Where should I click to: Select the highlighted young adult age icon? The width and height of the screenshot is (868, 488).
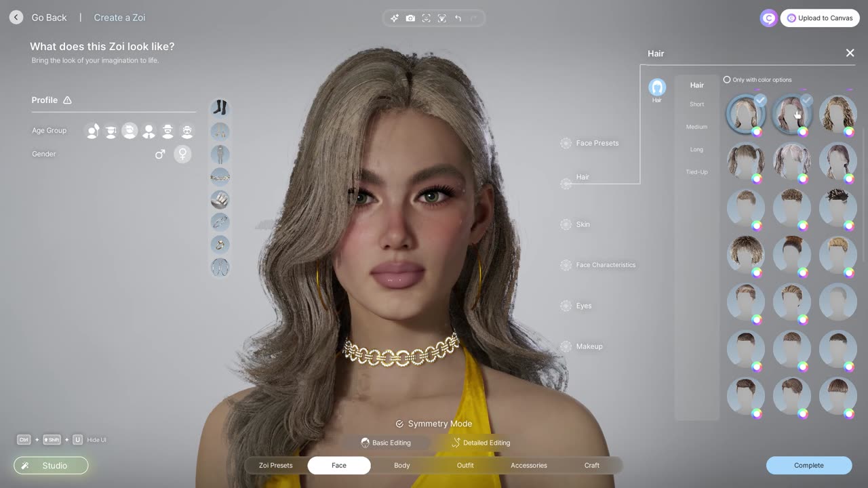(130, 131)
